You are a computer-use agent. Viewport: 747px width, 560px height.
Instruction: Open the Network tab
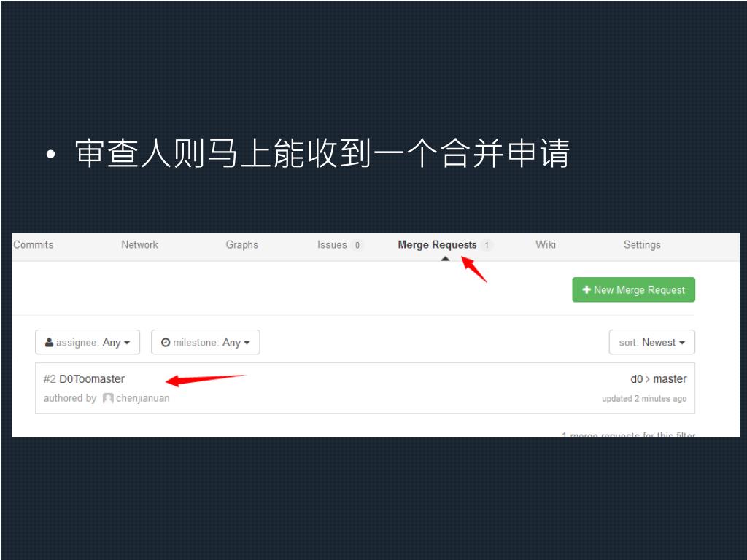coord(139,245)
